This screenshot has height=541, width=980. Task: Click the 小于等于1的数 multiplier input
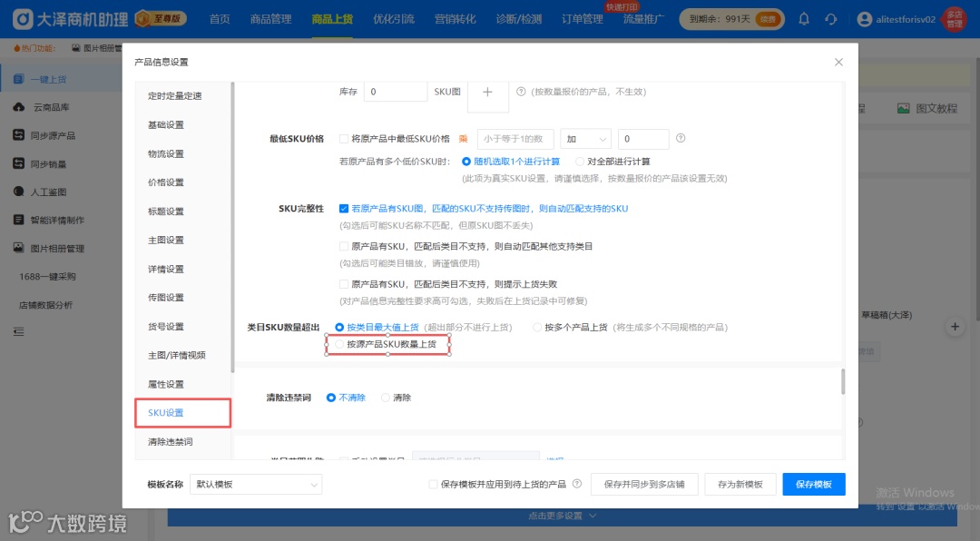pos(515,139)
